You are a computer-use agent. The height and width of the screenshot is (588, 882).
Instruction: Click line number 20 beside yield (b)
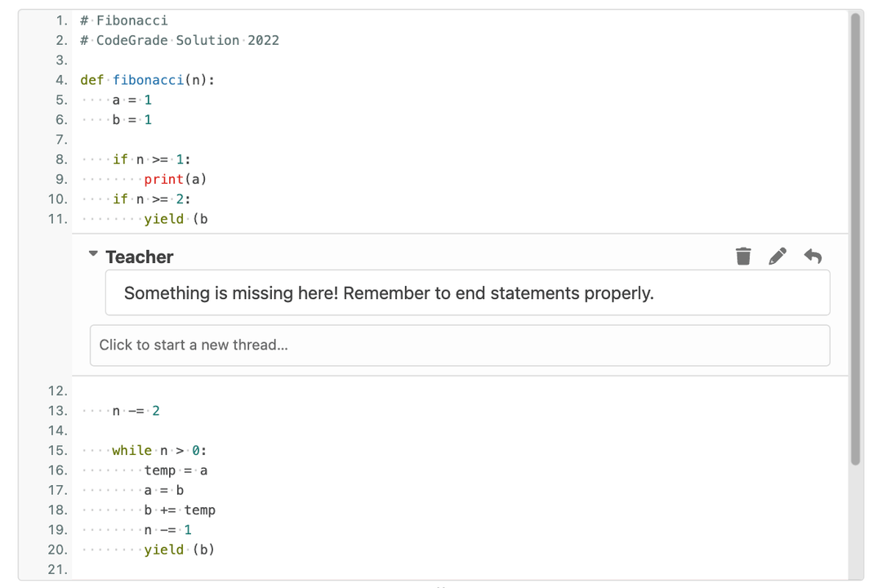(57, 549)
